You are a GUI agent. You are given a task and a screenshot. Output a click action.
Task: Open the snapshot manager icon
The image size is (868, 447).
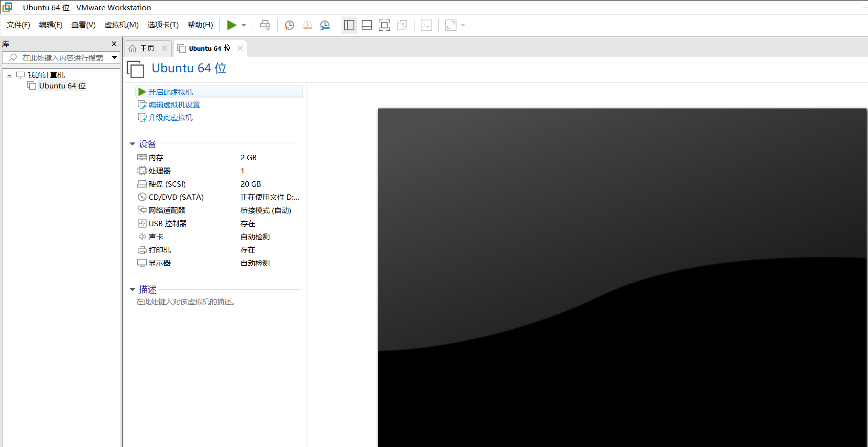pyautogui.click(x=325, y=25)
